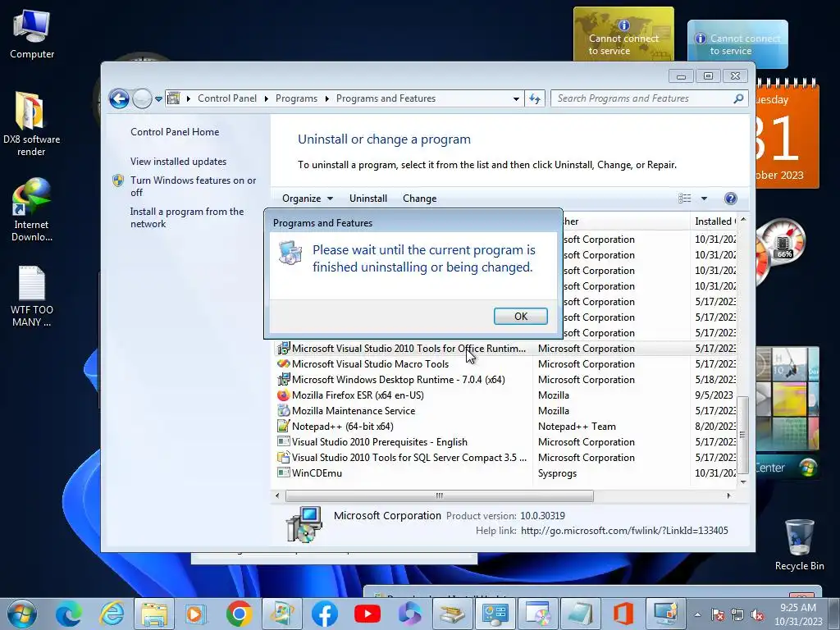Select Mozilla Firefox ESR row

[x=505, y=395]
